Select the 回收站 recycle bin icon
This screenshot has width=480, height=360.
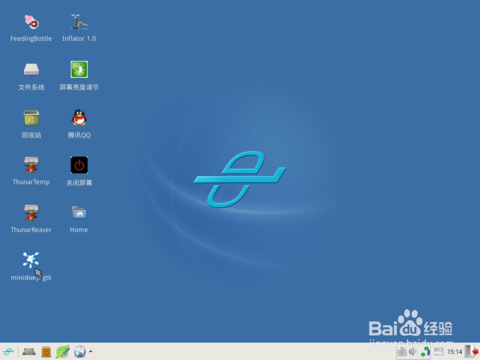pyautogui.click(x=31, y=117)
